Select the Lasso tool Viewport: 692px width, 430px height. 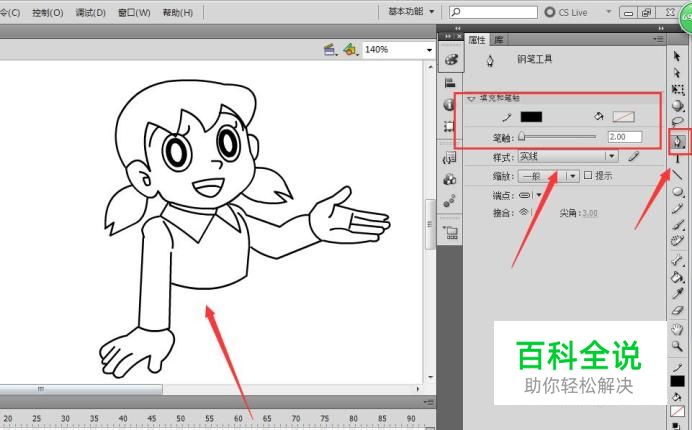[677, 122]
